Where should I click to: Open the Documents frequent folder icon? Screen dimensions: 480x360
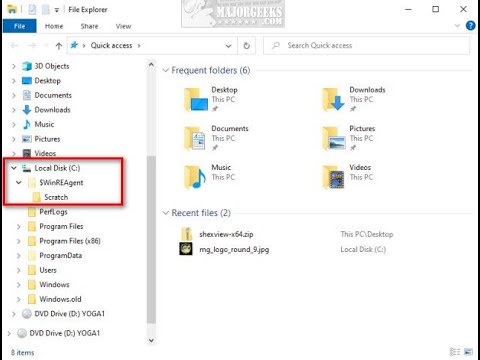(195, 138)
